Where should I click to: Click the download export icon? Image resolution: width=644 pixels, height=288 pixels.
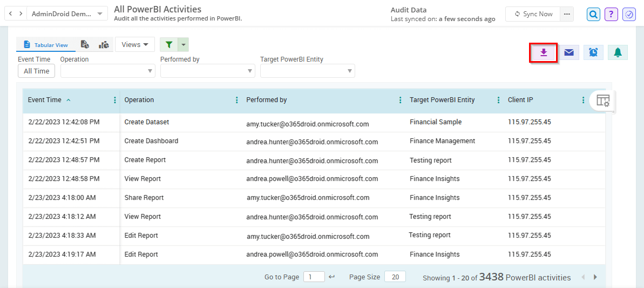pos(544,52)
